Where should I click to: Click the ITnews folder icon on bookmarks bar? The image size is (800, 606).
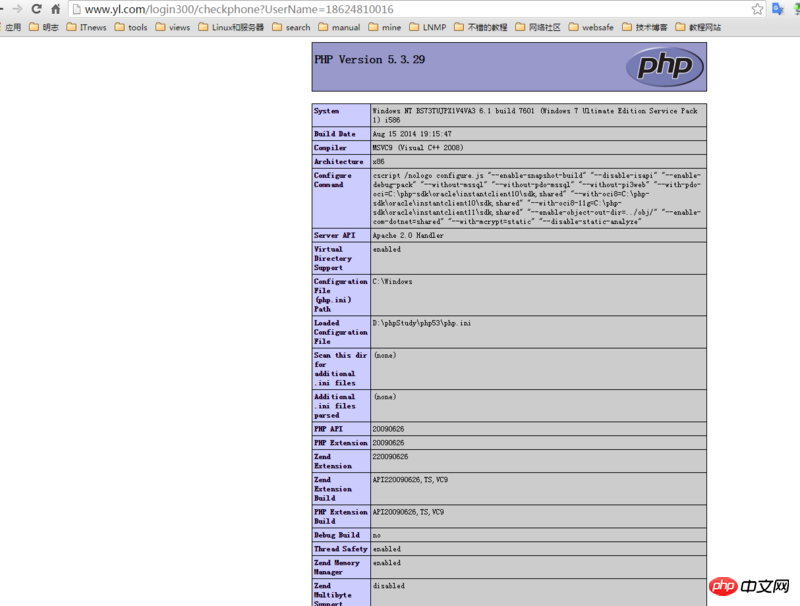pos(71,27)
